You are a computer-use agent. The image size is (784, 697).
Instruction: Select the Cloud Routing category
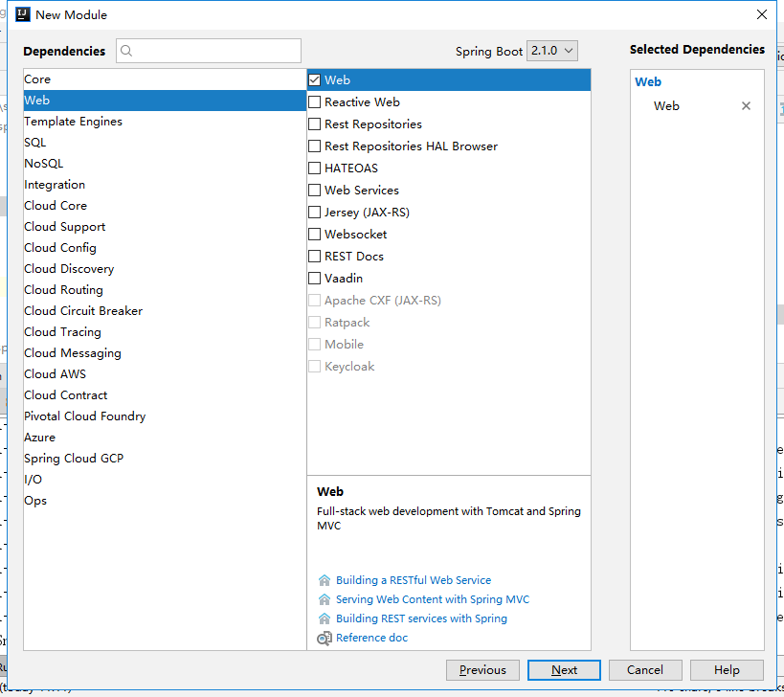click(165, 289)
